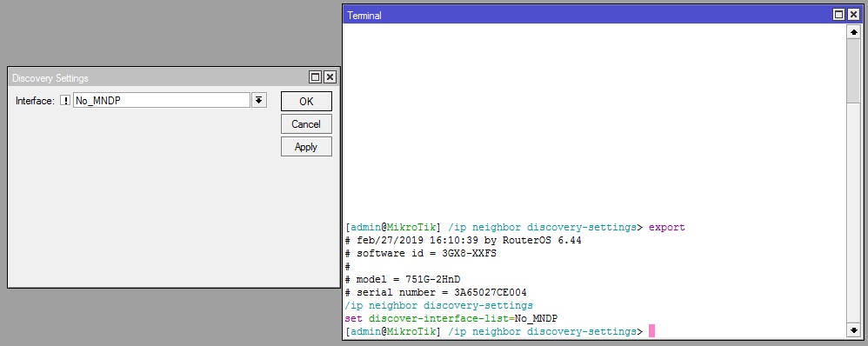Click the 'set discover-interface-list=No_MNDP' line
The width and height of the screenshot is (868, 346).
451,318
